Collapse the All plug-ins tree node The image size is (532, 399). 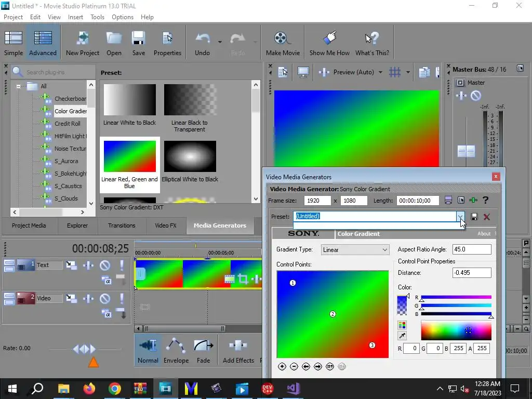pyautogui.click(x=18, y=86)
